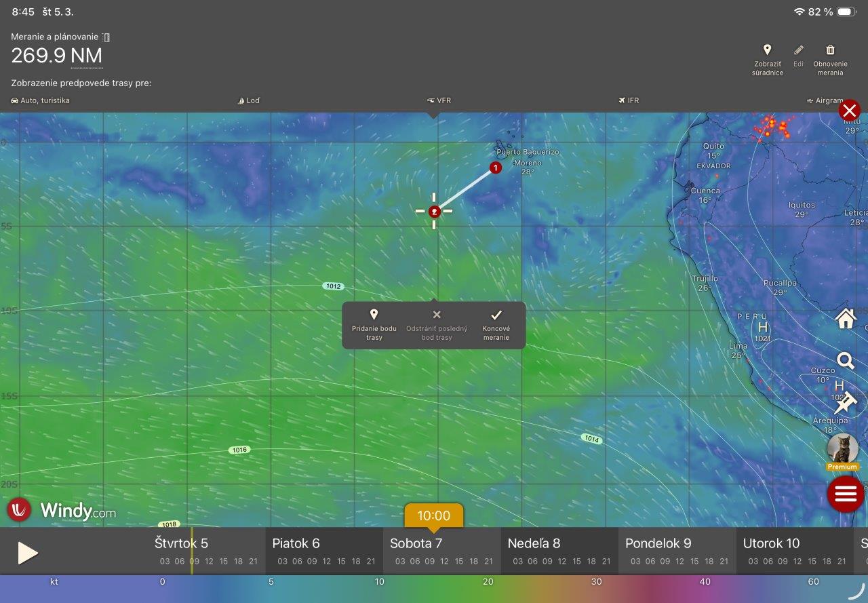The width and height of the screenshot is (868, 603).
Task: Tap the pin location icon
Action: 844,404
